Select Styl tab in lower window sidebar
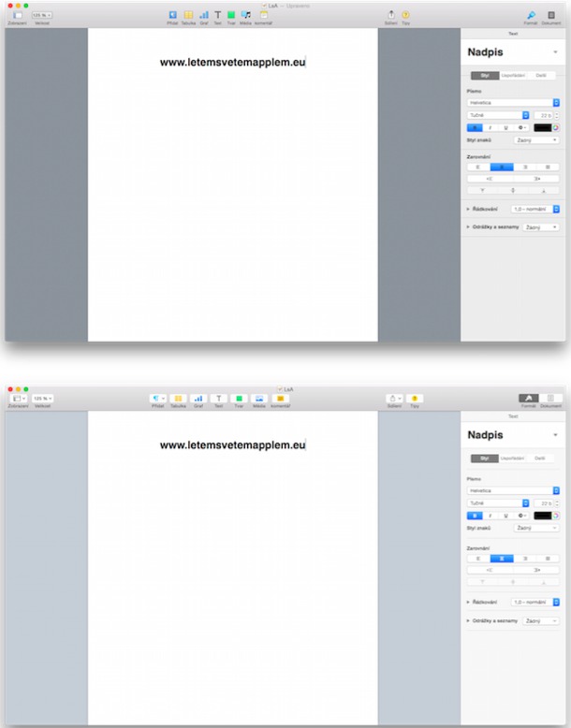The width and height of the screenshot is (571, 728). [x=485, y=459]
